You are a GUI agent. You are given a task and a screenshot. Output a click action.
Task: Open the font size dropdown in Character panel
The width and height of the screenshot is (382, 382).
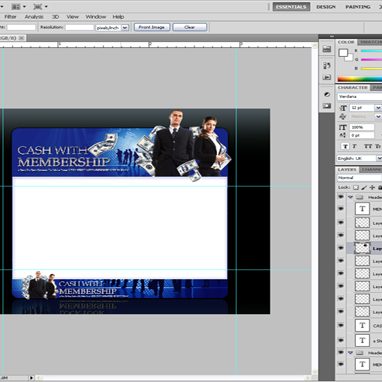378,108
